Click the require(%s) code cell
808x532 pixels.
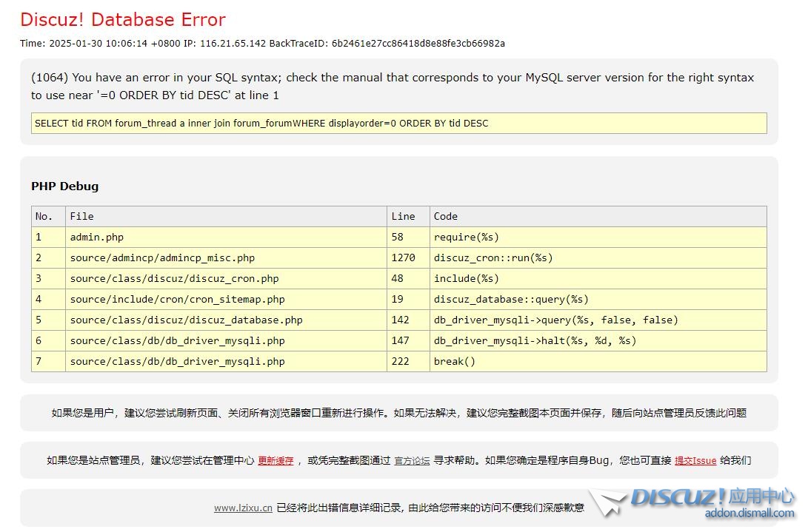pyautogui.click(x=598, y=237)
